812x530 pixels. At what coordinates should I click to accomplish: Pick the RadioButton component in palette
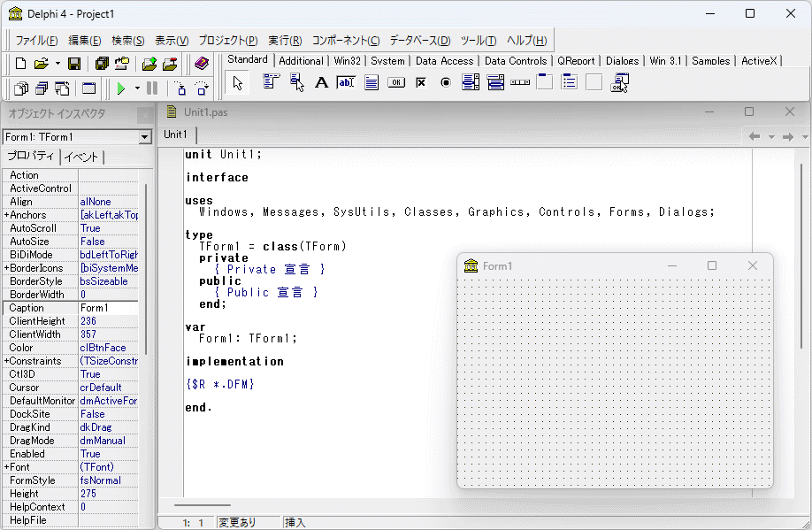point(446,83)
